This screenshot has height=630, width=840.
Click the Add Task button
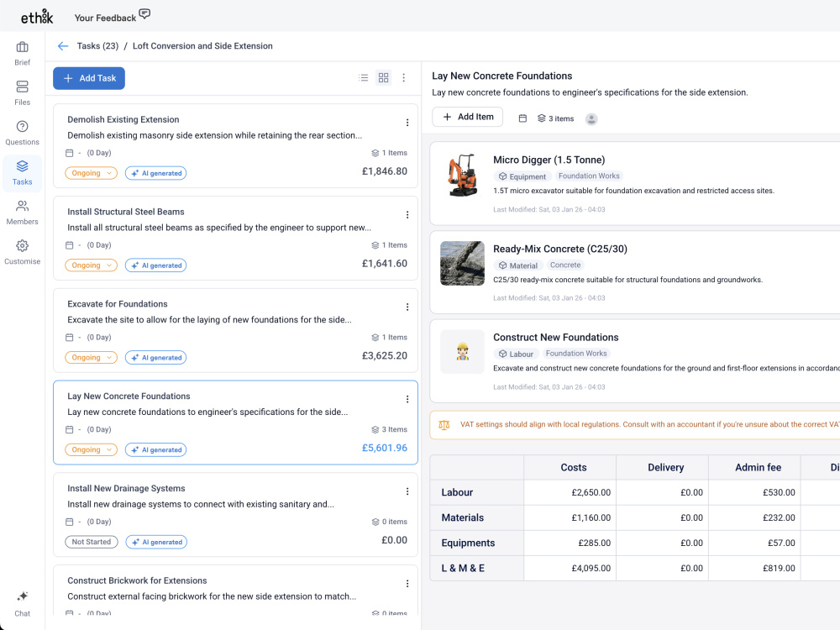pos(89,78)
